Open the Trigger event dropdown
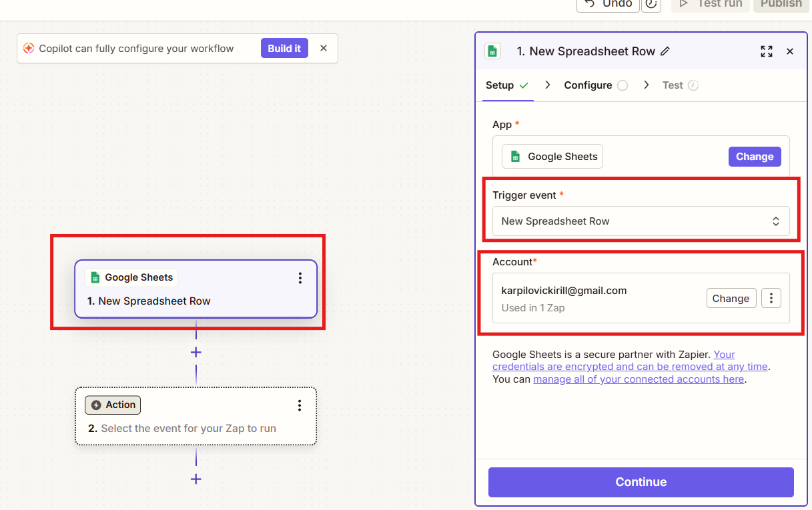Image resolution: width=812 pixels, height=510 pixels. click(x=641, y=221)
